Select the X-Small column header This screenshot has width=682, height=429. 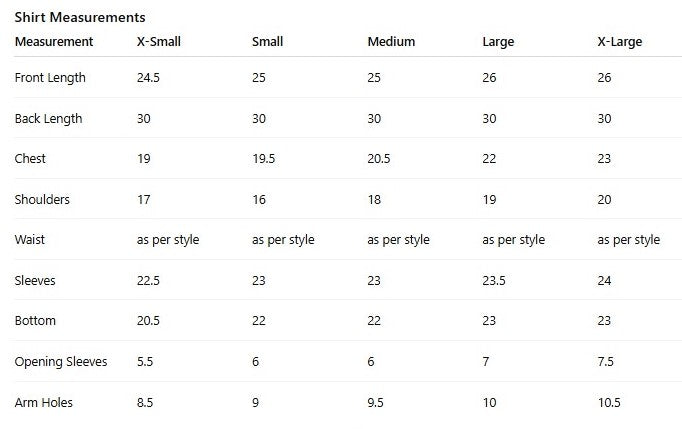click(158, 42)
